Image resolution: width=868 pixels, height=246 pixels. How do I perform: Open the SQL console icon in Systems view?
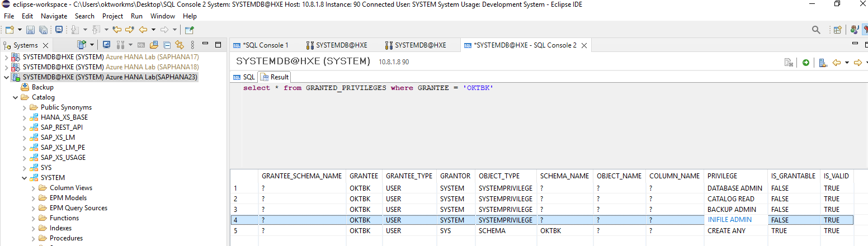pyautogui.click(x=141, y=45)
